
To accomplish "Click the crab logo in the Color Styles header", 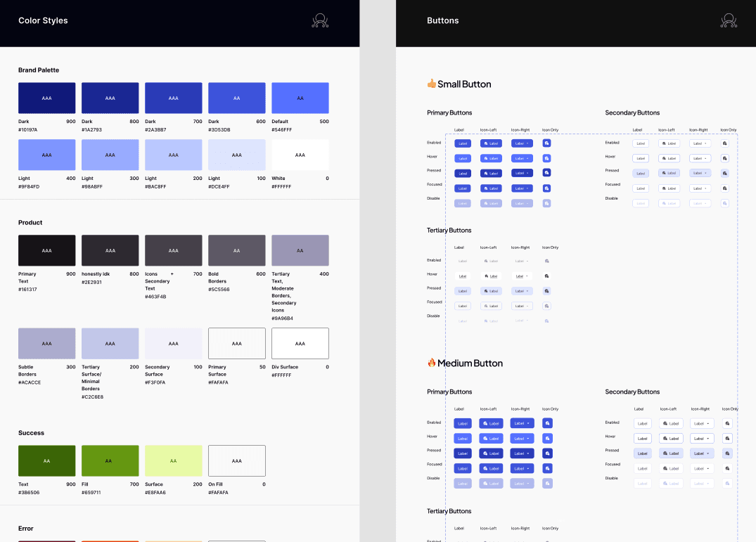I will point(320,20).
